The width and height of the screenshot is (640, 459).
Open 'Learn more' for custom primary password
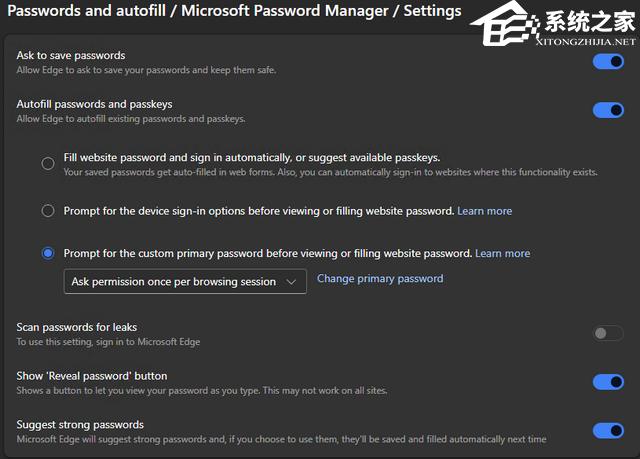[502, 253]
